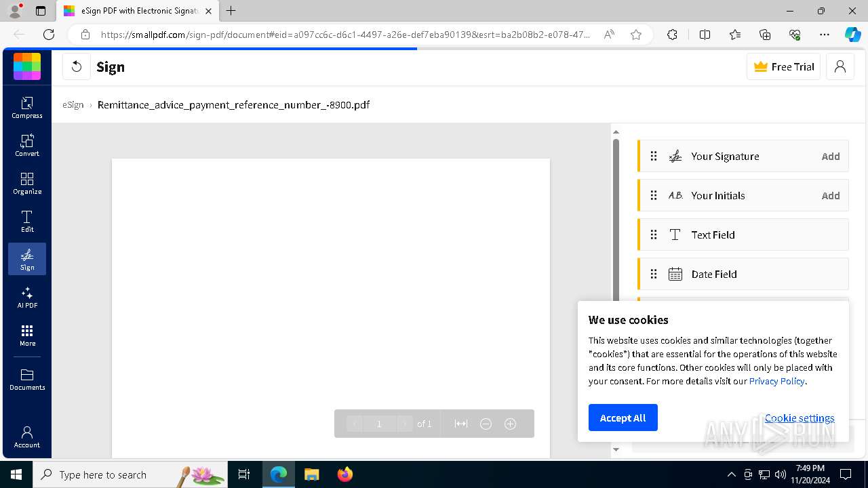Image resolution: width=868 pixels, height=488 pixels.
Task: Open volume control in tray
Action: (780, 474)
